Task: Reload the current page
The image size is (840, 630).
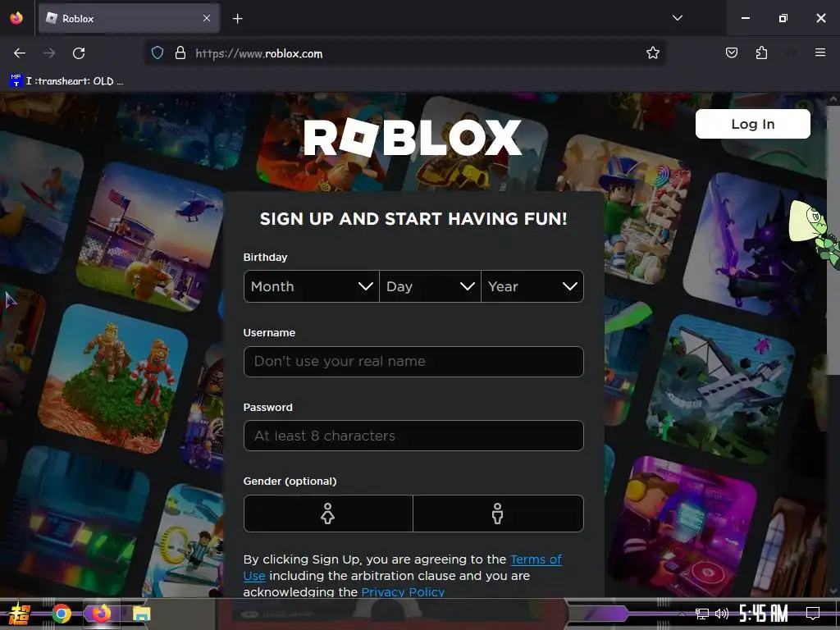Action: (79, 53)
